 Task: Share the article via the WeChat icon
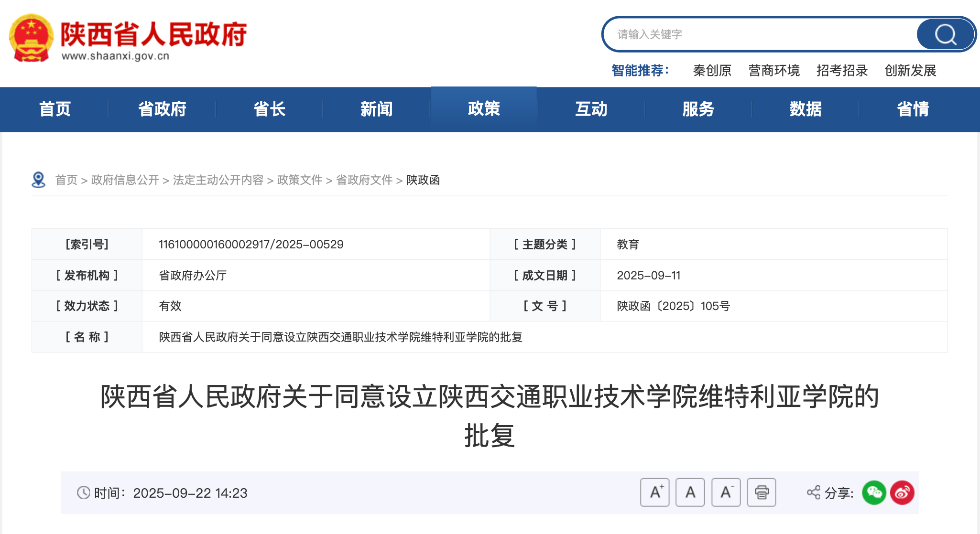coord(874,492)
